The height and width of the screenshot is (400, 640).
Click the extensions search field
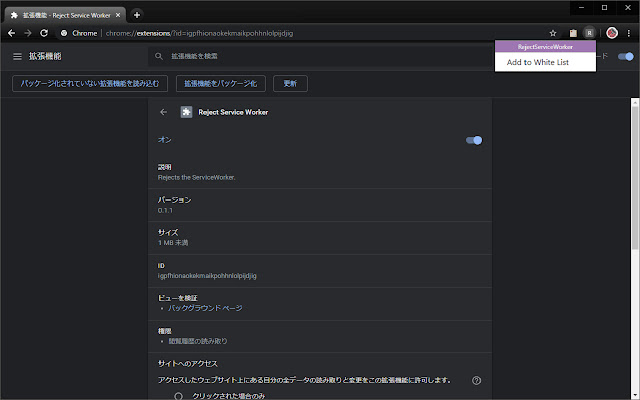click(320, 56)
